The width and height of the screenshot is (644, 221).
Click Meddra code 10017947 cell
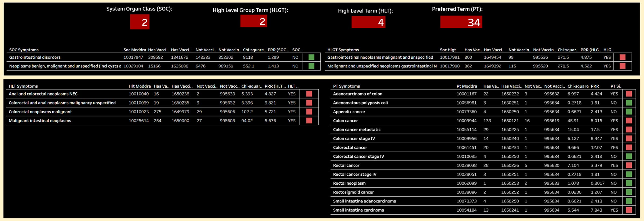coord(133,57)
